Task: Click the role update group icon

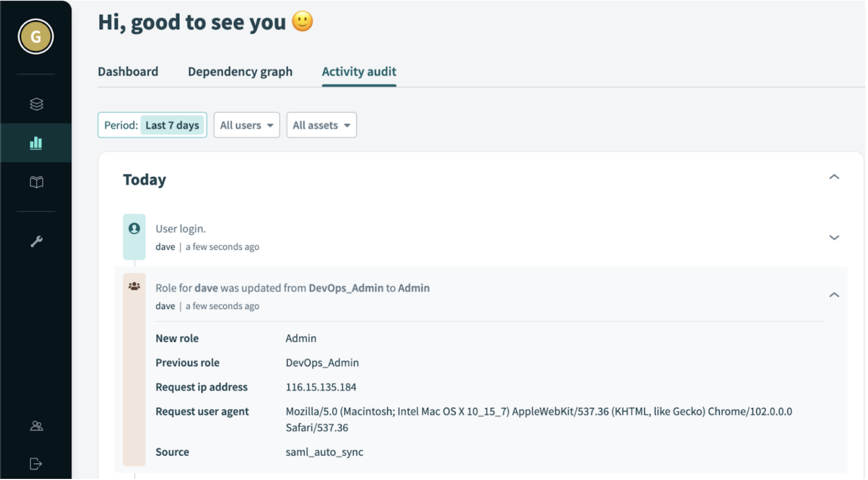Action: click(x=134, y=286)
